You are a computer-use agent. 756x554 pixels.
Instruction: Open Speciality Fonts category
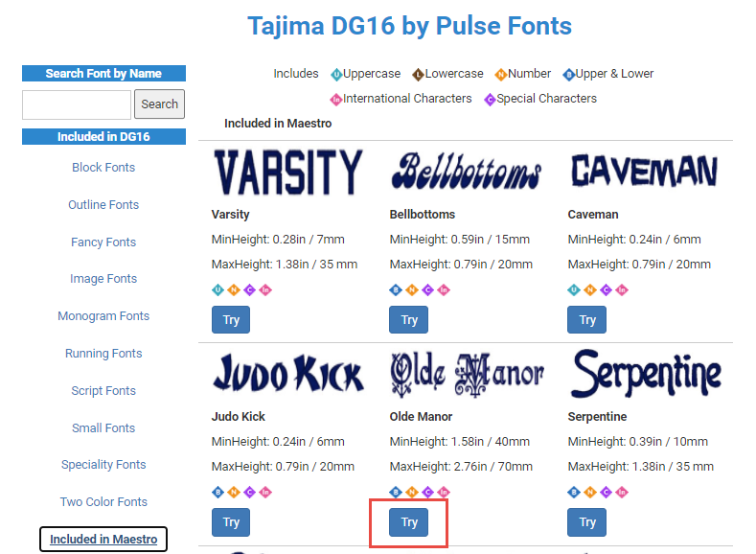pos(103,464)
